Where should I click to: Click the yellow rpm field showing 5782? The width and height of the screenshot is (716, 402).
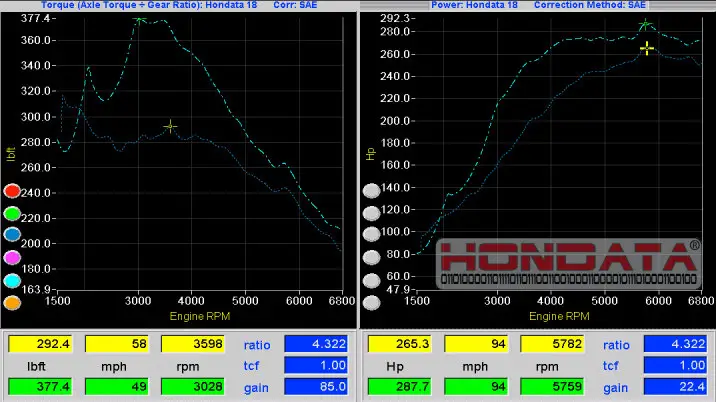(x=552, y=344)
